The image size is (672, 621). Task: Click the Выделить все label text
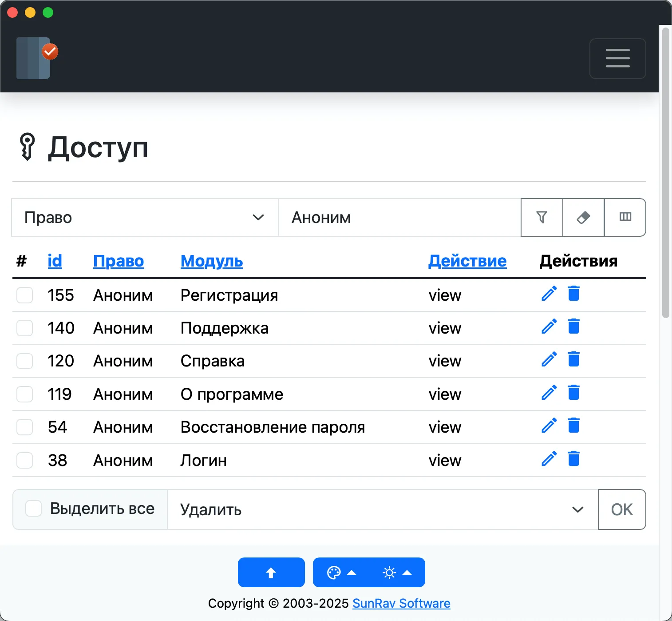tap(102, 509)
